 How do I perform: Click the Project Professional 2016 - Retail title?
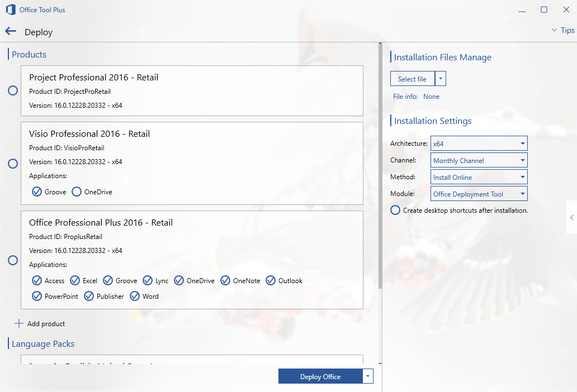click(x=93, y=77)
